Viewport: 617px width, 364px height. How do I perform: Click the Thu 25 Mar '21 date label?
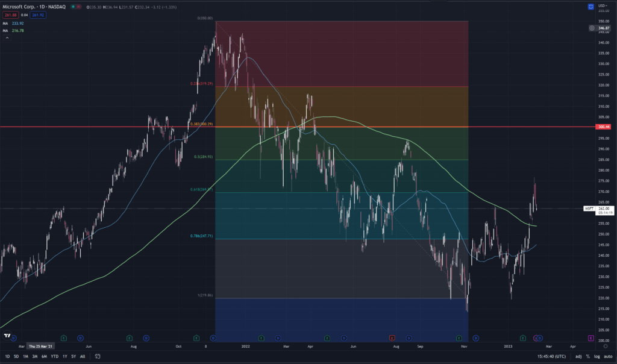click(x=40, y=347)
